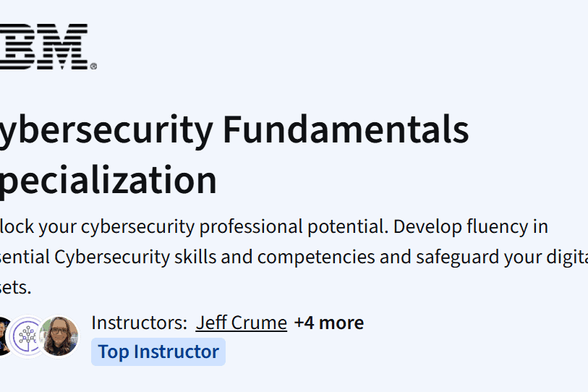Viewport: 588px width, 392px height.
Task: Click the registered trademark symbol beside IBM logo
Action: coord(93,67)
